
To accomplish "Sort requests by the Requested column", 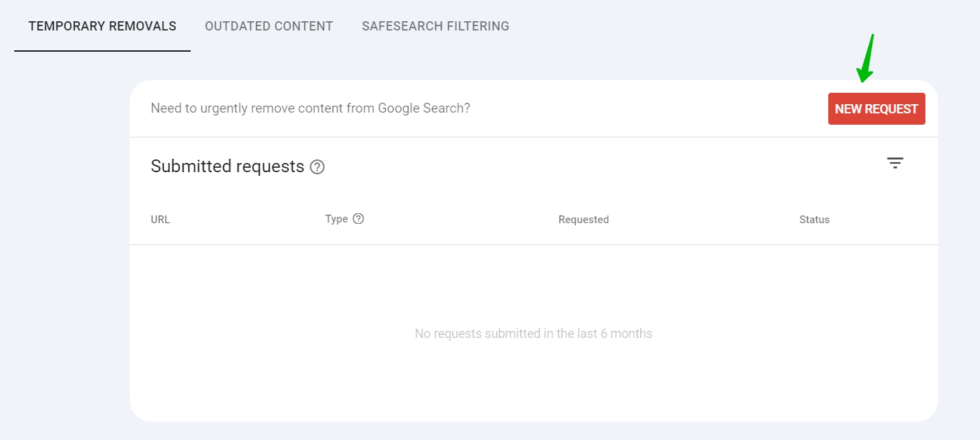I will point(583,220).
